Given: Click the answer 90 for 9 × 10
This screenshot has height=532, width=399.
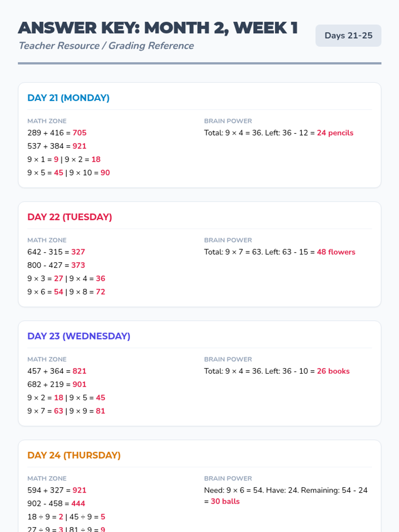Looking at the screenshot, I should coord(105,173).
